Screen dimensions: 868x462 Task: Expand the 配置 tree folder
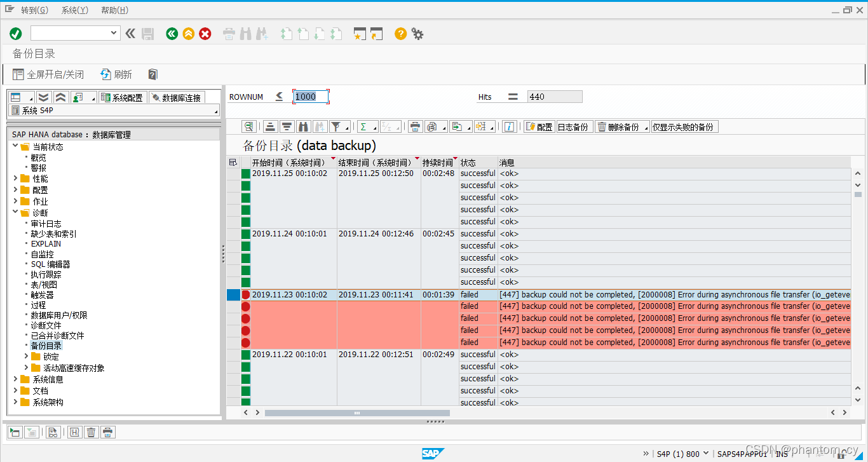click(x=16, y=189)
